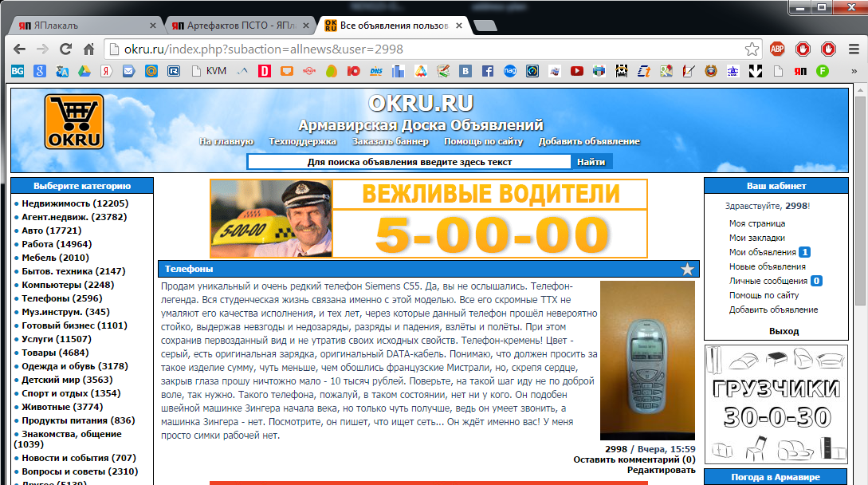Click the Найти search button
Image resolution: width=868 pixels, height=485 pixels.
[x=591, y=162]
